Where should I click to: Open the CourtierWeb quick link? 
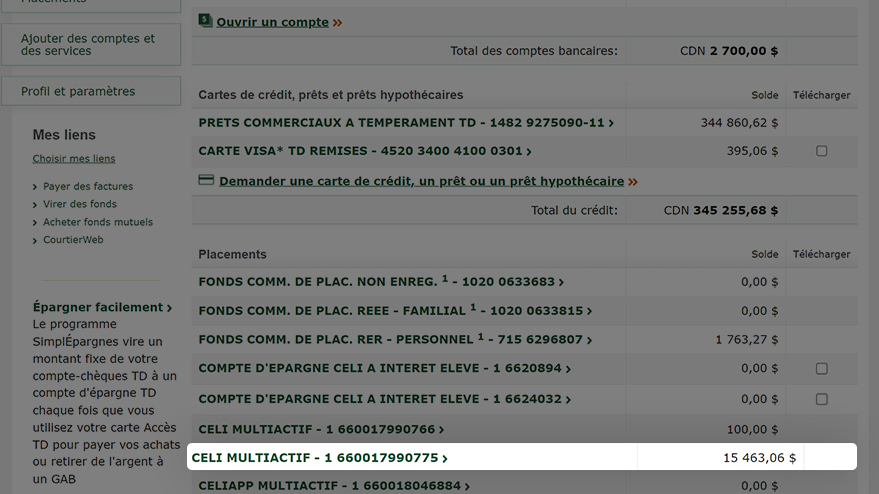click(x=73, y=239)
